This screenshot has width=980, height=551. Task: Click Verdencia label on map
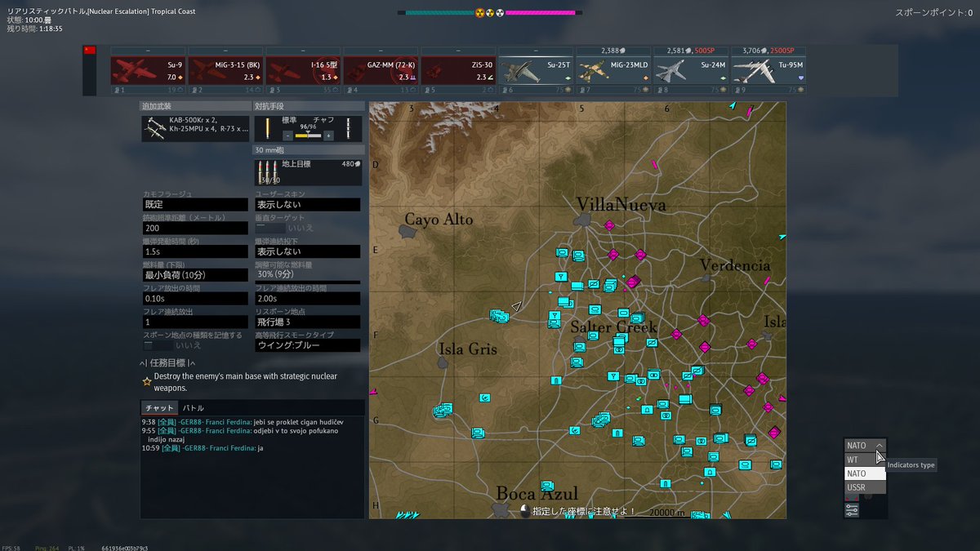[x=735, y=265]
